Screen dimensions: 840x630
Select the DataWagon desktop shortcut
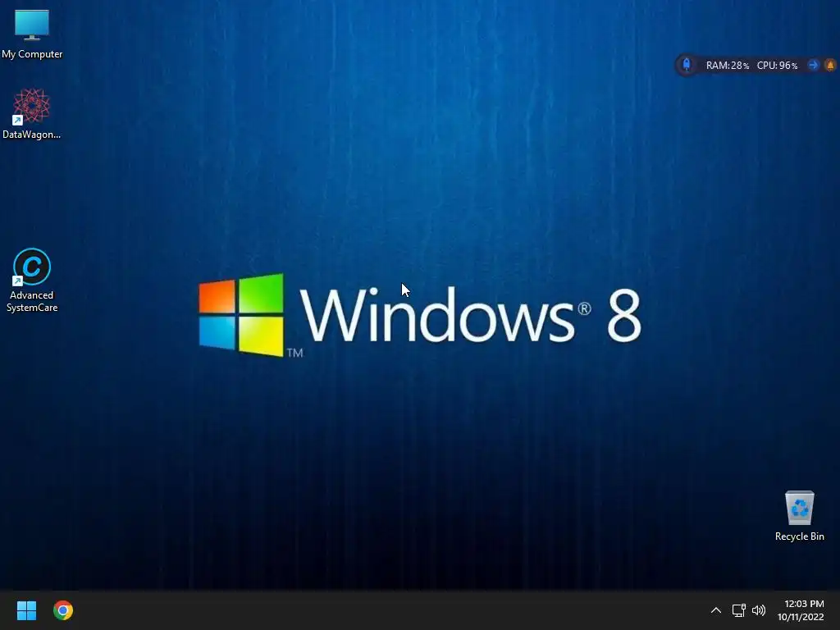click(32, 113)
